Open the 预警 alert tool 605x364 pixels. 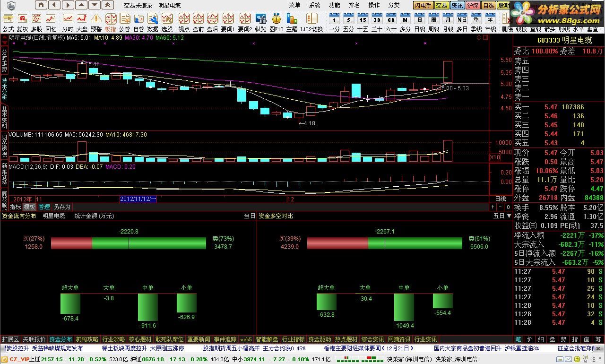(x=96, y=22)
